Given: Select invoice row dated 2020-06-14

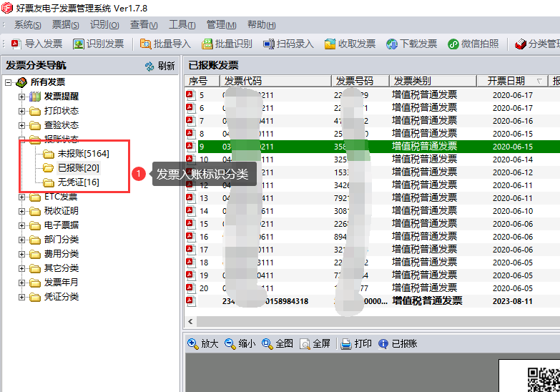Looking at the screenshot, I should point(373,160).
